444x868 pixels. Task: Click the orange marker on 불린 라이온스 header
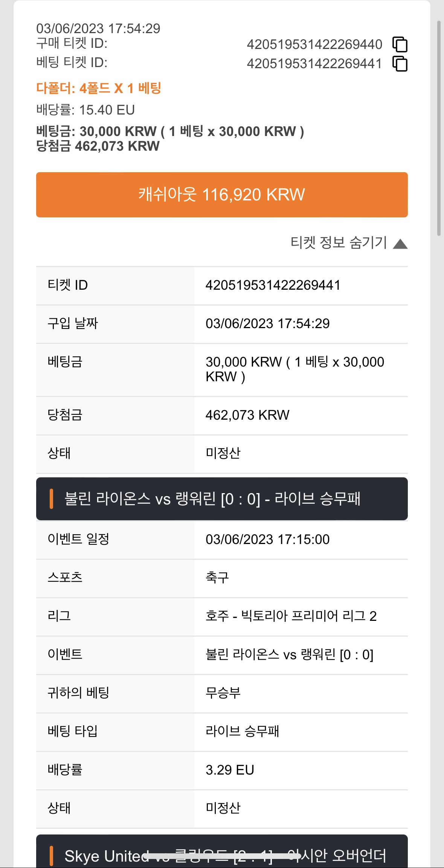(x=51, y=499)
